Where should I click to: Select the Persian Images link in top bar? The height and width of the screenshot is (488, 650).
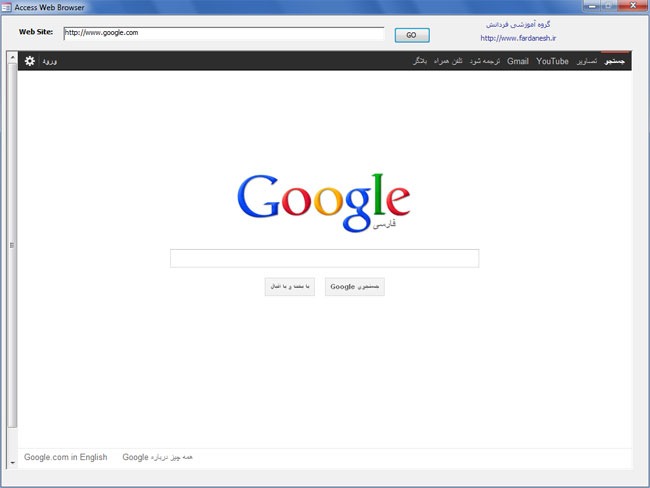587,61
